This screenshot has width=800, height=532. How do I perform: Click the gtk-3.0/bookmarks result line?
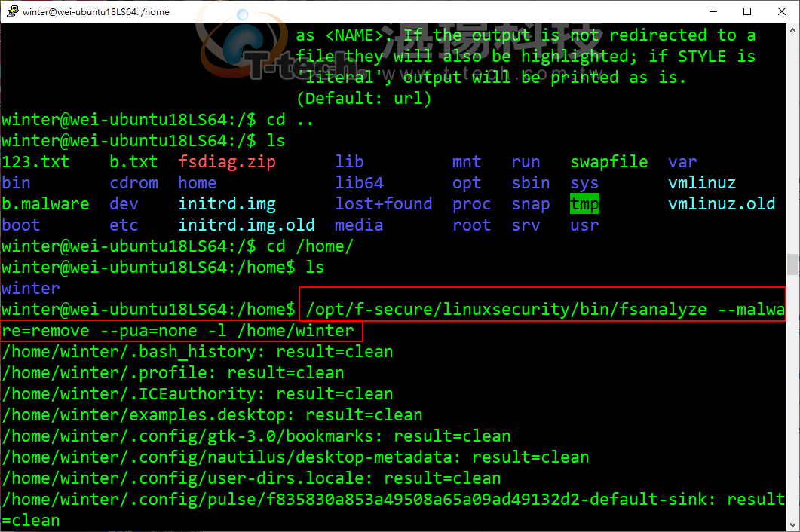point(256,436)
